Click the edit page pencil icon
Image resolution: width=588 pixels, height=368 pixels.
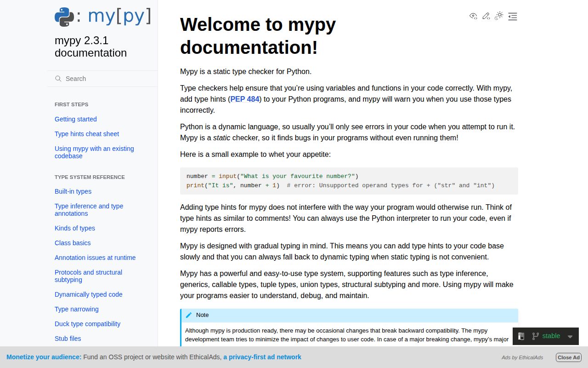(486, 16)
